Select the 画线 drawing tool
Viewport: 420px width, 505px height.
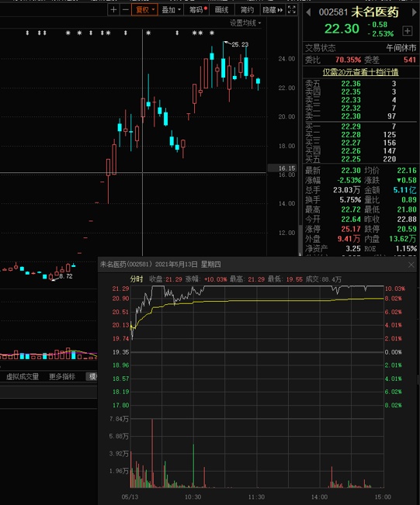tap(221, 9)
